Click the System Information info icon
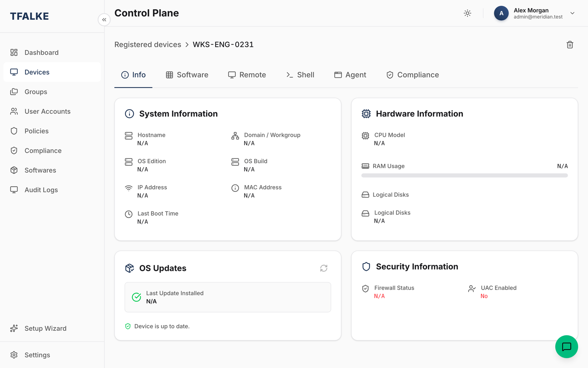This screenshot has height=368, width=588. tap(129, 114)
